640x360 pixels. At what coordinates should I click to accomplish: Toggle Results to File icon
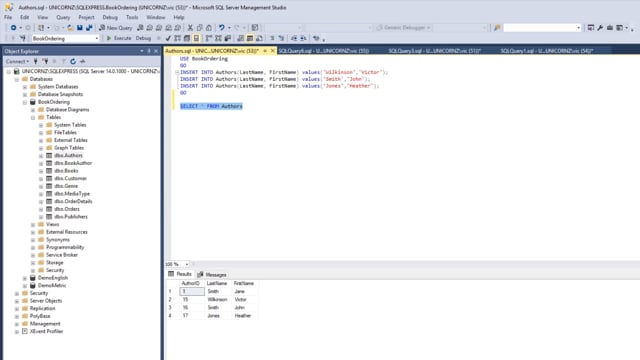tap(259, 38)
